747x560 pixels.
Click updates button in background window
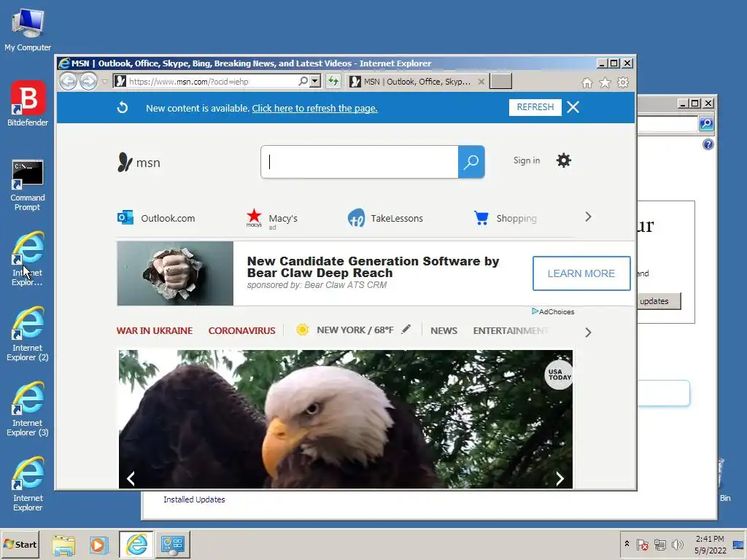click(659, 301)
